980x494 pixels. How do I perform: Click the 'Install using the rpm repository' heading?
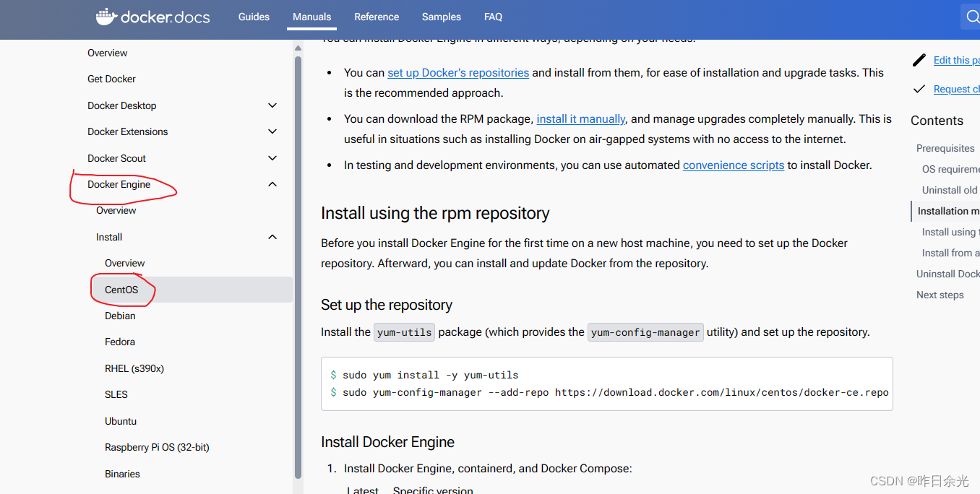pos(435,213)
